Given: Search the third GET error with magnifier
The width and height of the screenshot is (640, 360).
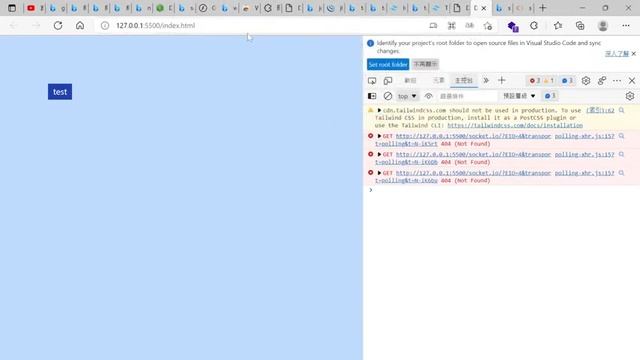Looking at the screenshot, I should point(621,173).
